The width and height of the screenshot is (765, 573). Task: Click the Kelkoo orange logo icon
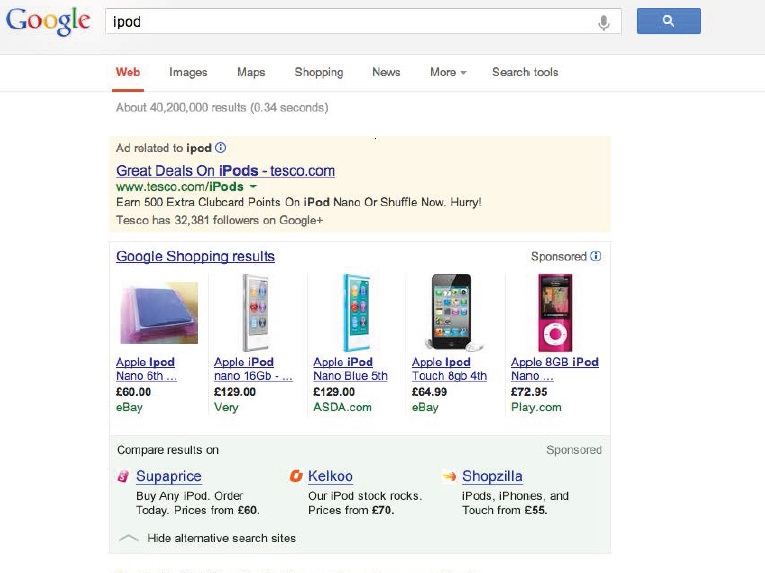296,477
